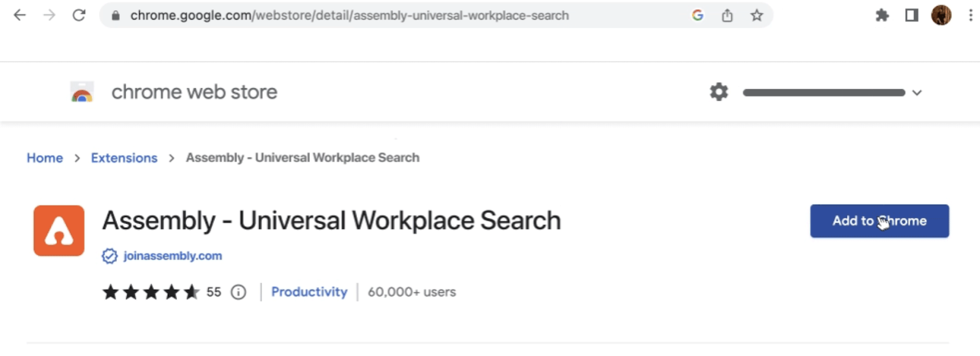This screenshot has width=980, height=356.
Task: Toggle the bookmark star for this page
Action: 756,15
